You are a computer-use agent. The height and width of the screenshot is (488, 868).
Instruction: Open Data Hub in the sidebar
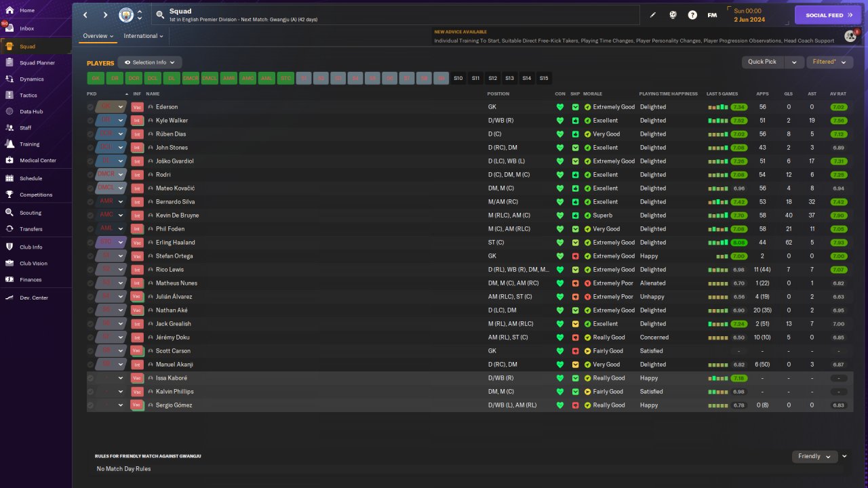click(35, 112)
